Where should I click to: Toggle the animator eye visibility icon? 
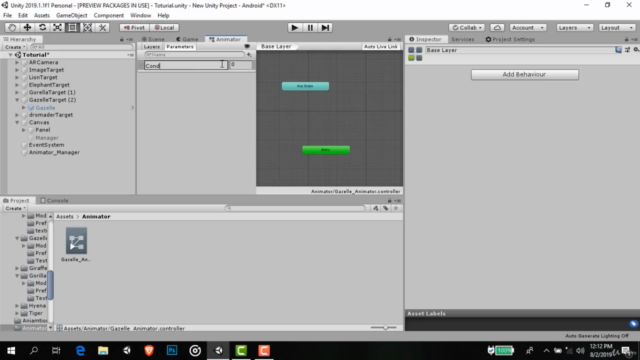[247, 47]
